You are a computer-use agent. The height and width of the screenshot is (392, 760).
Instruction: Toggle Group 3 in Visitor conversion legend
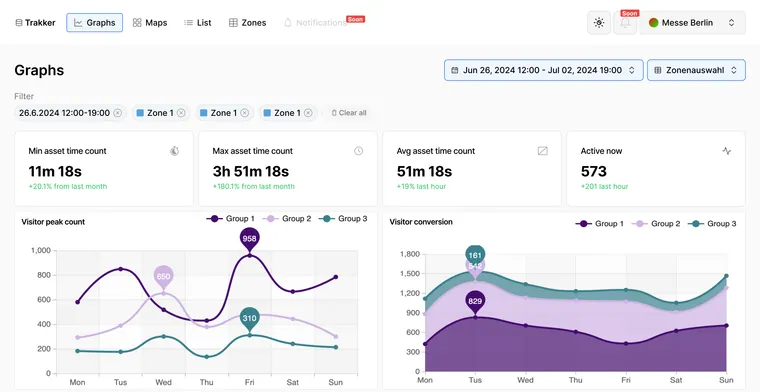[x=712, y=223]
